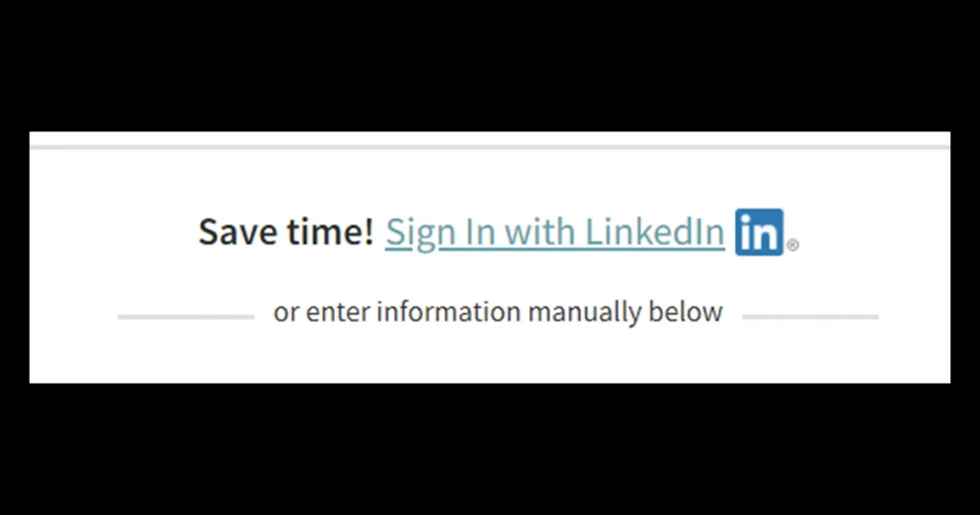Click the or enter information manually below text
This screenshot has height=515, width=980.
498,312
